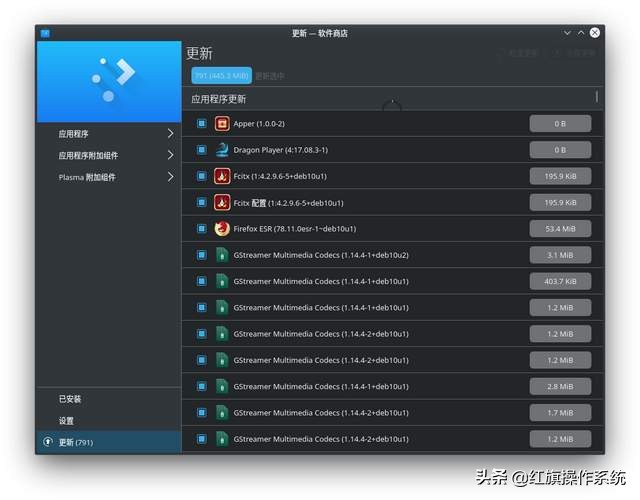Click the update arrow icon beside 更新 (791)
Viewport: 640px width, 500px height.
tap(48, 442)
